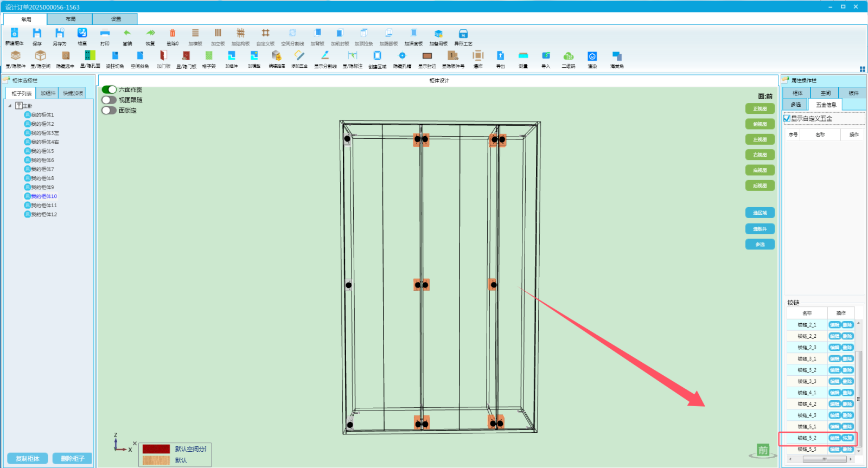Click the 选区域 button
The image size is (868, 468).
click(760, 213)
